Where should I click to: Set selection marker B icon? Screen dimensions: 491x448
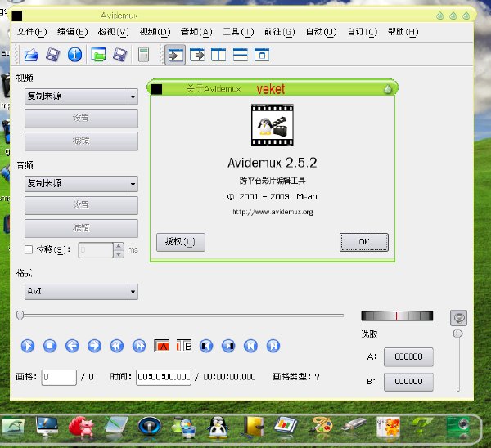184,346
